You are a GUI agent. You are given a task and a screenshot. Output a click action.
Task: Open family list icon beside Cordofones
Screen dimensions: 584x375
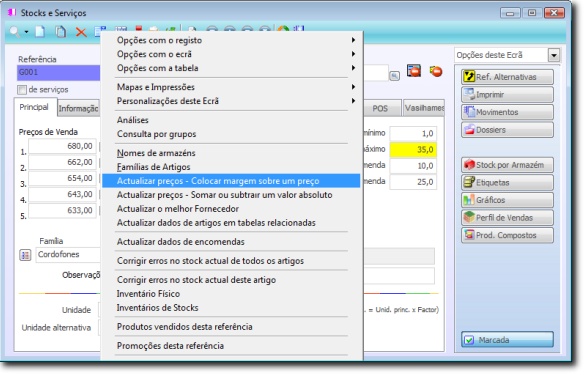(25, 255)
